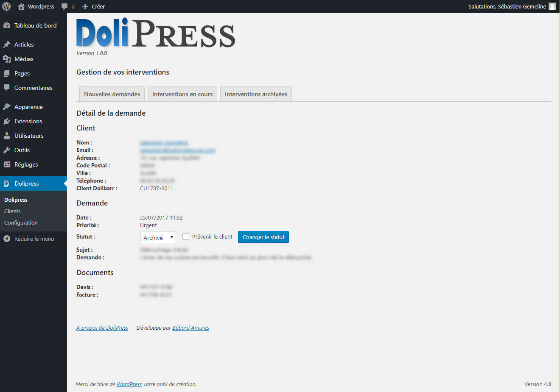The height and width of the screenshot is (392, 560).
Task: Open the Pages menu item
Action: 34,73
